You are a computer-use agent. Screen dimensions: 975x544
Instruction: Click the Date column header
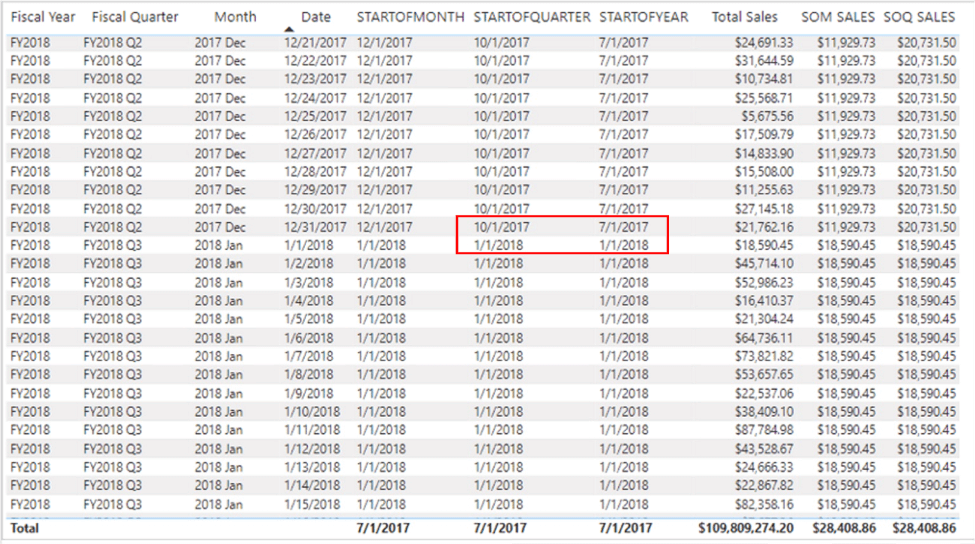(316, 17)
